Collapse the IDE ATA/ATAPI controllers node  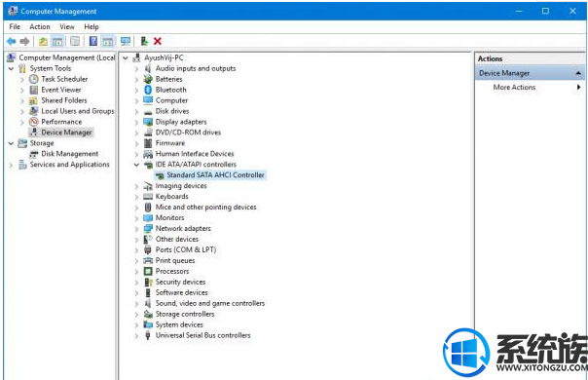136,165
